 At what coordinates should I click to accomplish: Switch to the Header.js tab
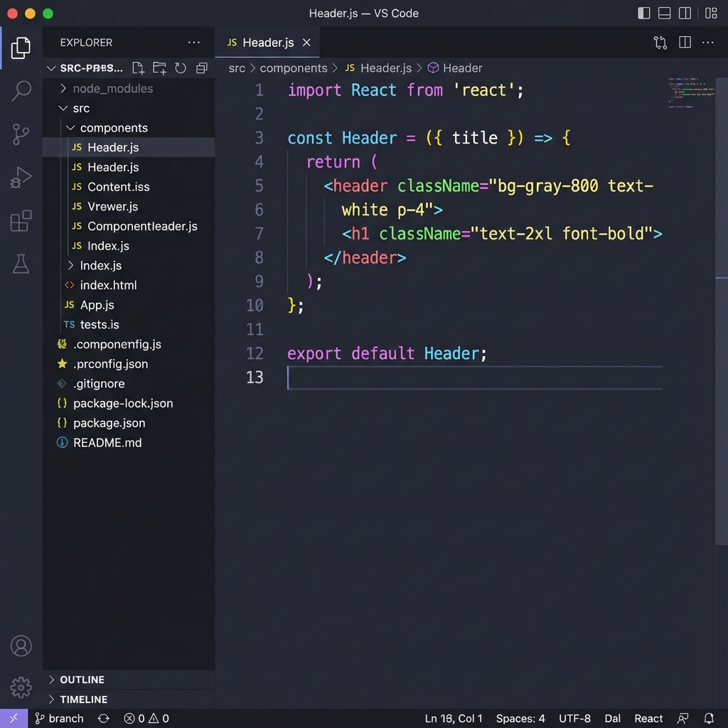point(266,42)
